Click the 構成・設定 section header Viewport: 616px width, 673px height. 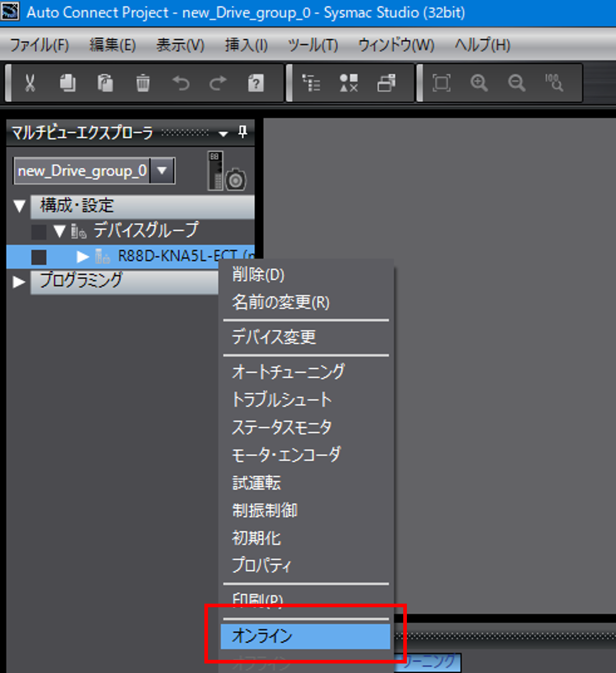142,206
